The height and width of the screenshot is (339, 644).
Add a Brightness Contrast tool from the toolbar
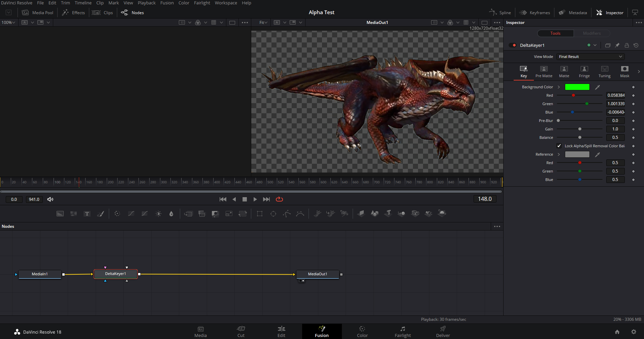point(158,214)
